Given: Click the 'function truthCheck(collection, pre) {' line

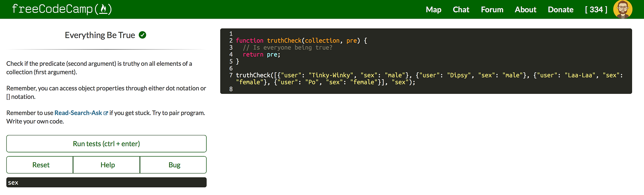Looking at the screenshot, I should point(301,41).
